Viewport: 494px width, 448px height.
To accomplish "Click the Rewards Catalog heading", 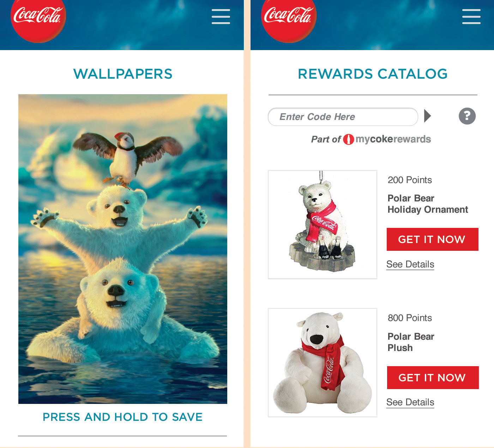I will point(373,74).
